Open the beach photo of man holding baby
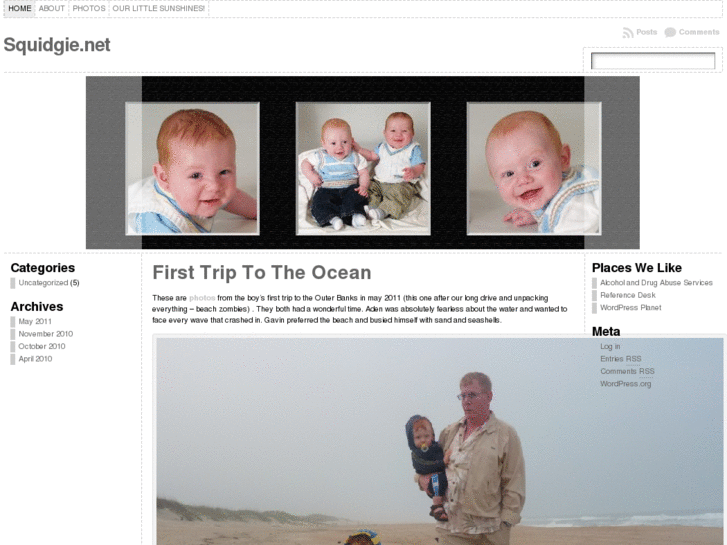 [x=440, y=441]
